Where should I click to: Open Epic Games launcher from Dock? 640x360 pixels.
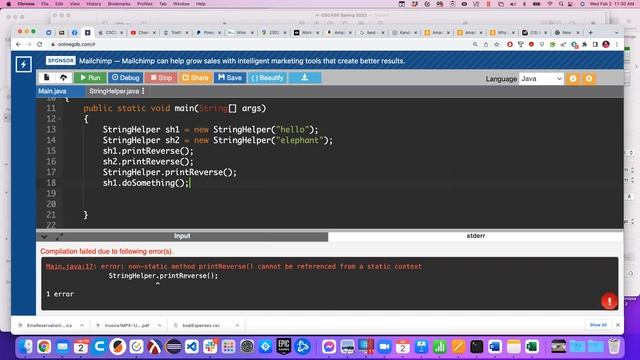coord(284,347)
